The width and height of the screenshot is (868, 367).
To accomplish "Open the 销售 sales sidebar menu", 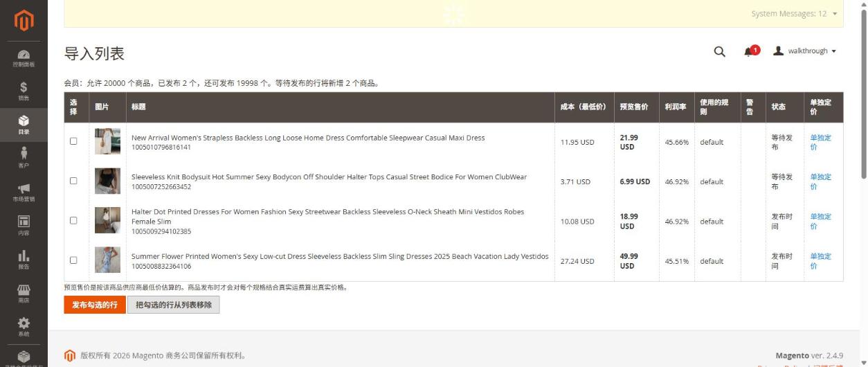I will click(x=24, y=91).
